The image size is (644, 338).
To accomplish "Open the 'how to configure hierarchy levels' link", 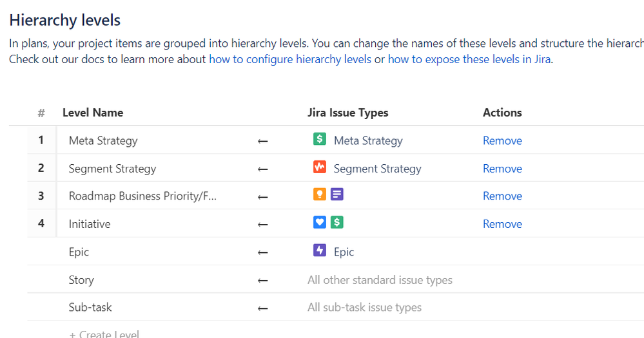I will [290, 59].
